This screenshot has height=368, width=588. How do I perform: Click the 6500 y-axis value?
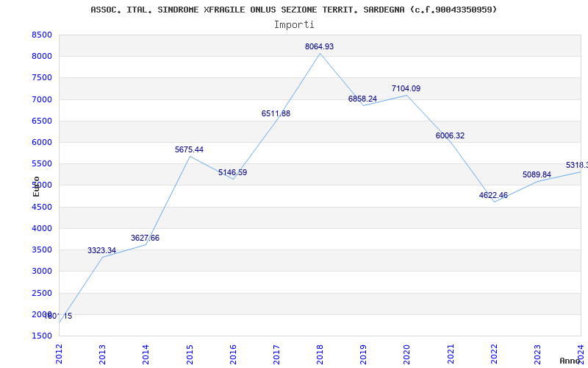tap(42, 121)
